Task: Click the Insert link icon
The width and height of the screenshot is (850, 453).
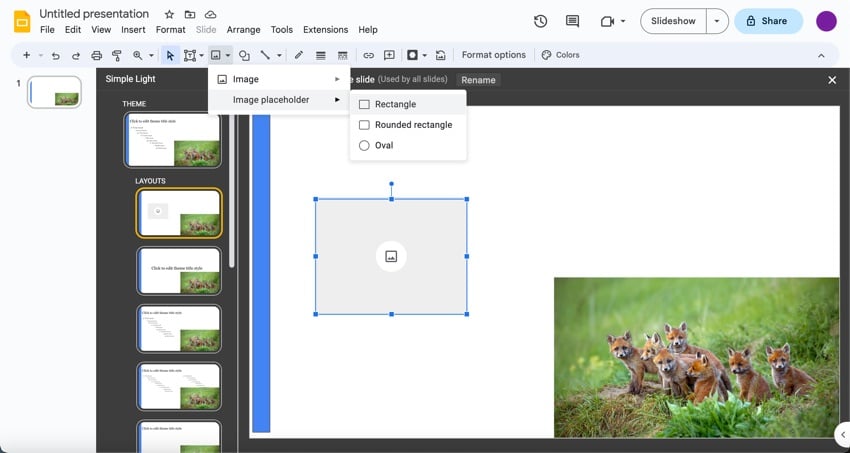Action: (368, 55)
